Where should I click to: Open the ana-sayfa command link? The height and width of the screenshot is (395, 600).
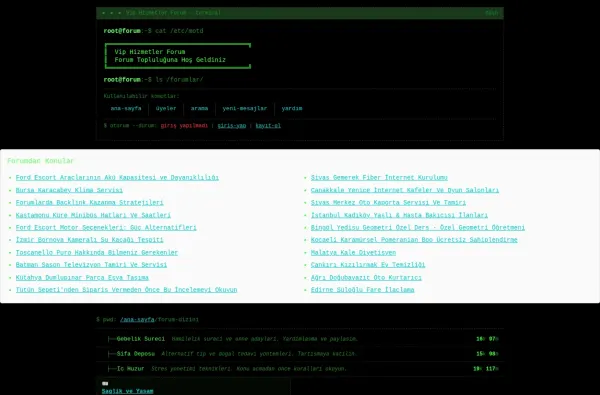[x=126, y=108]
